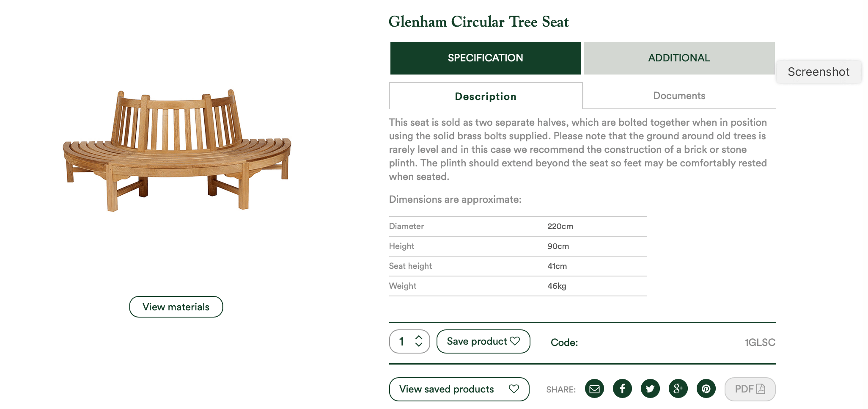Image resolution: width=868 pixels, height=409 pixels.
Task: Open View saved products
Action: pyautogui.click(x=459, y=389)
